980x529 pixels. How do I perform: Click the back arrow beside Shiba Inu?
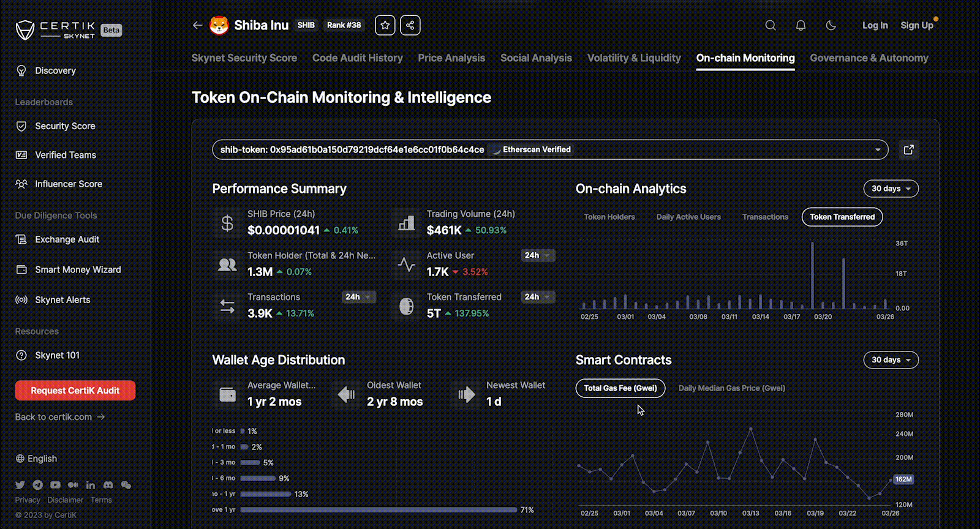(x=197, y=25)
